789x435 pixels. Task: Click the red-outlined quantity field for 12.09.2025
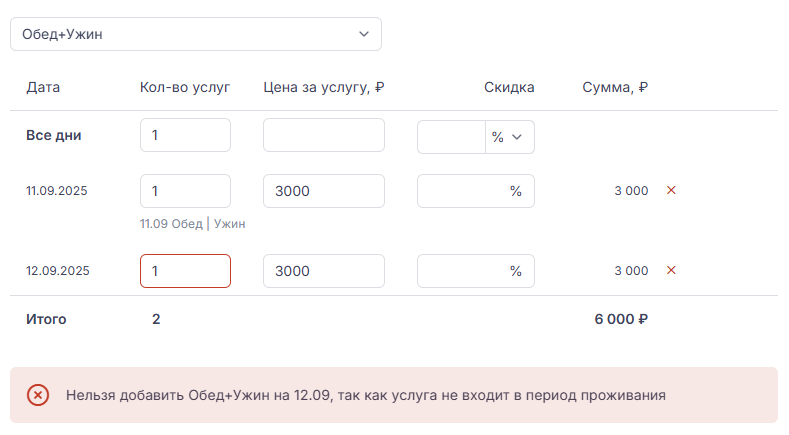(x=185, y=271)
